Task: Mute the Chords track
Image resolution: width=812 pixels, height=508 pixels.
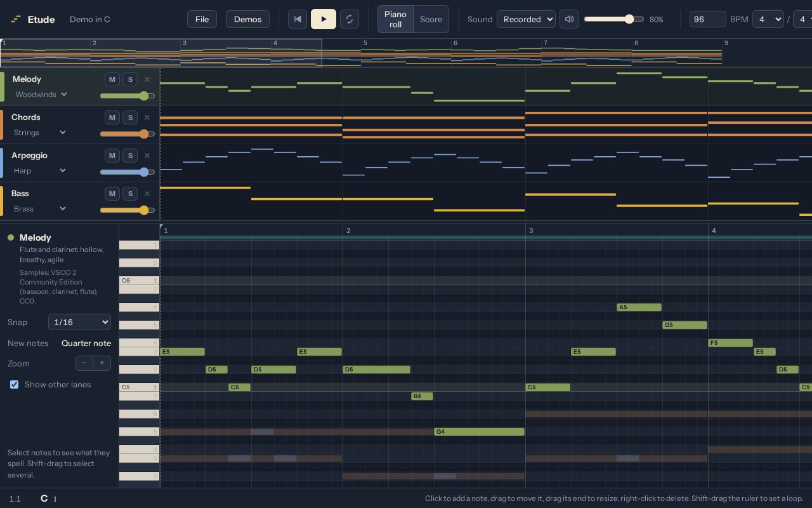Action: pos(112,117)
